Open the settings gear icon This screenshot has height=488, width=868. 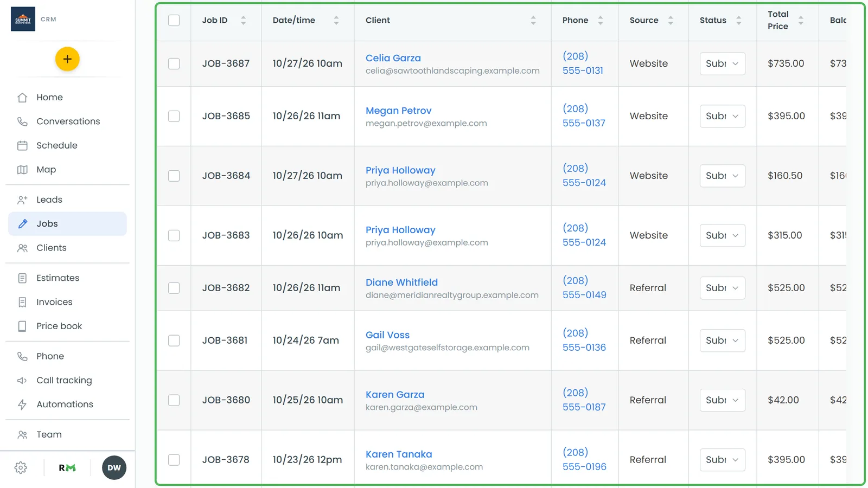[21, 467]
